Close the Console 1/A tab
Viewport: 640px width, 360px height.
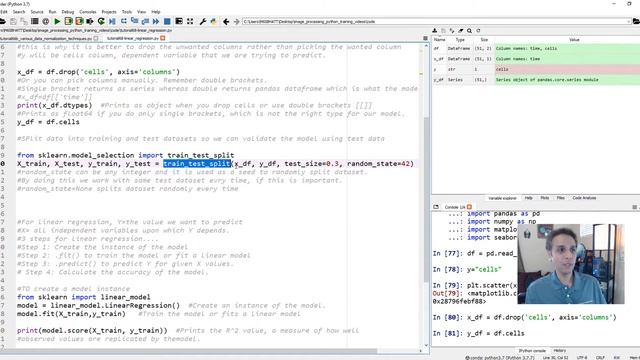tap(469, 207)
